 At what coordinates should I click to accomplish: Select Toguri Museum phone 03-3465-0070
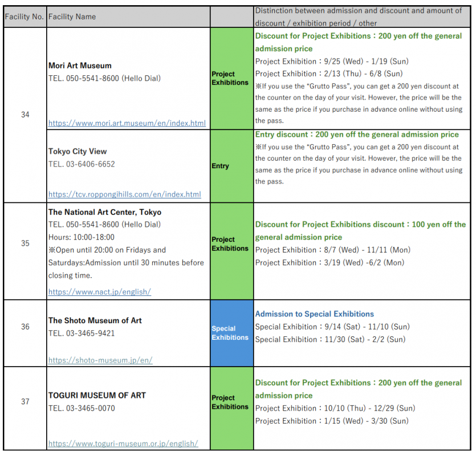pyautogui.click(x=82, y=408)
